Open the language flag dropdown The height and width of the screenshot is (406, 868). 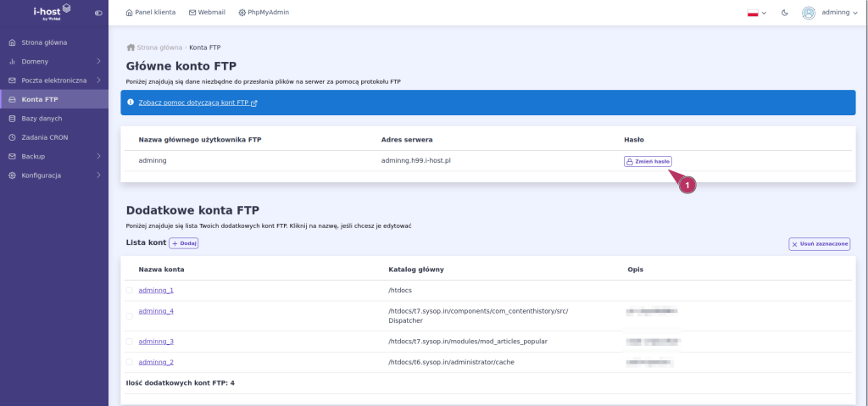click(x=757, y=13)
